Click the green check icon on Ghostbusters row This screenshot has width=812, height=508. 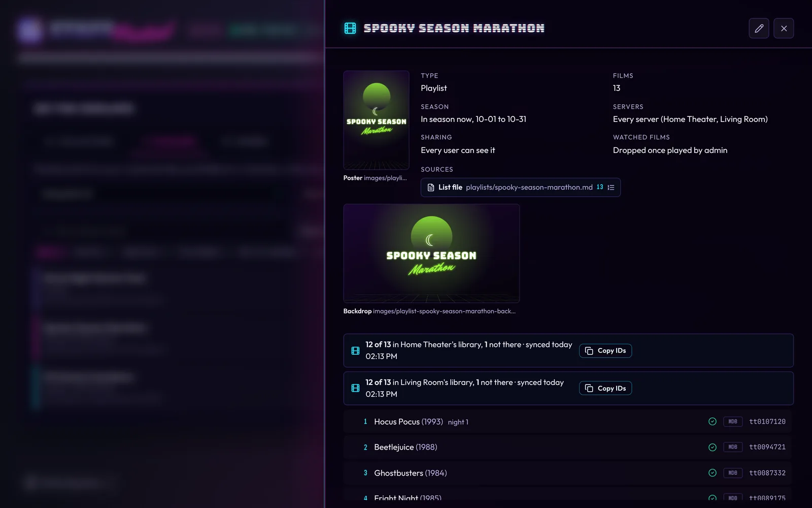pyautogui.click(x=713, y=473)
